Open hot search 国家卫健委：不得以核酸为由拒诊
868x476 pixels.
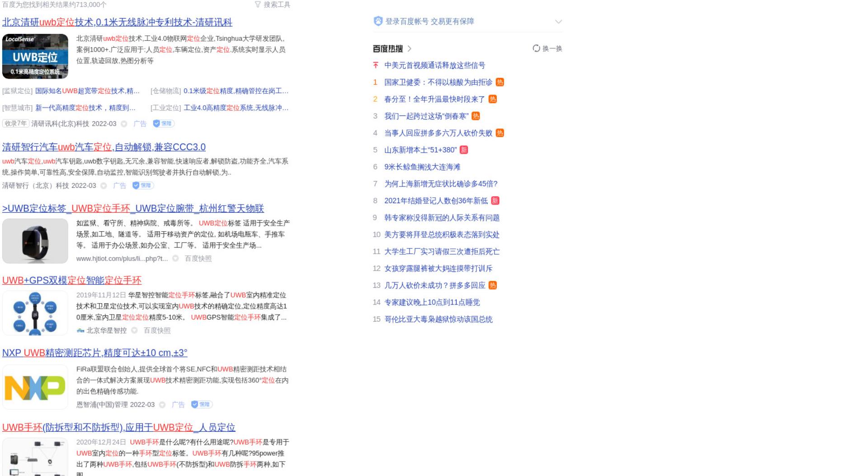(438, 82)
